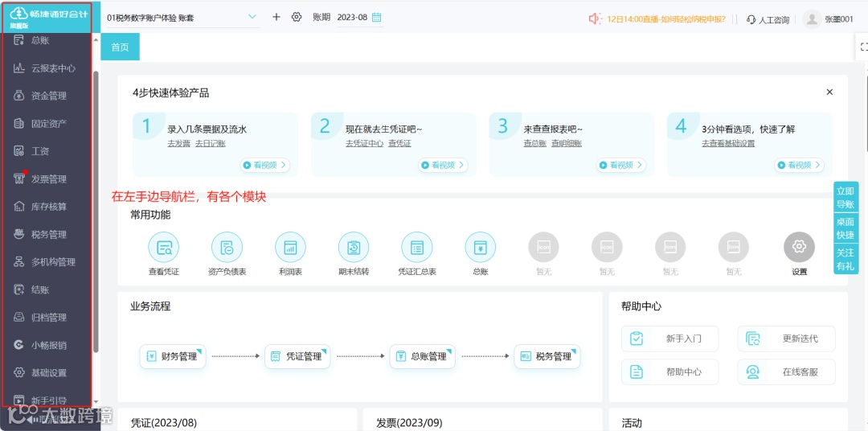Expand the 账套 selection dropdown

(253, 17)
